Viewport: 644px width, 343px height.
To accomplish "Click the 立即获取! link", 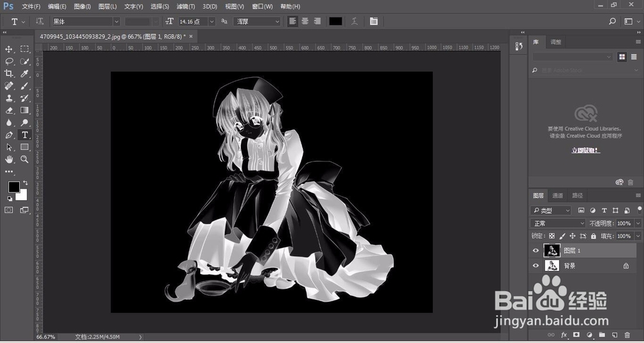I will coord(585,151).
